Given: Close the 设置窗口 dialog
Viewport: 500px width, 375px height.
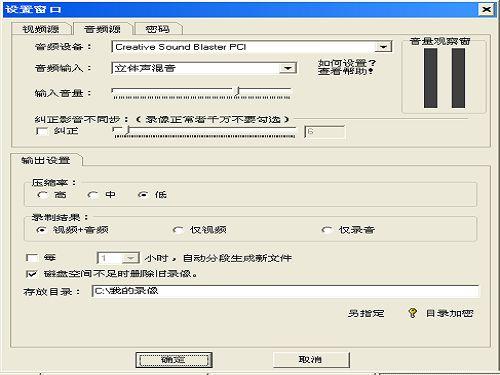Looking at the screenshot, I should [x=486, y=9].
